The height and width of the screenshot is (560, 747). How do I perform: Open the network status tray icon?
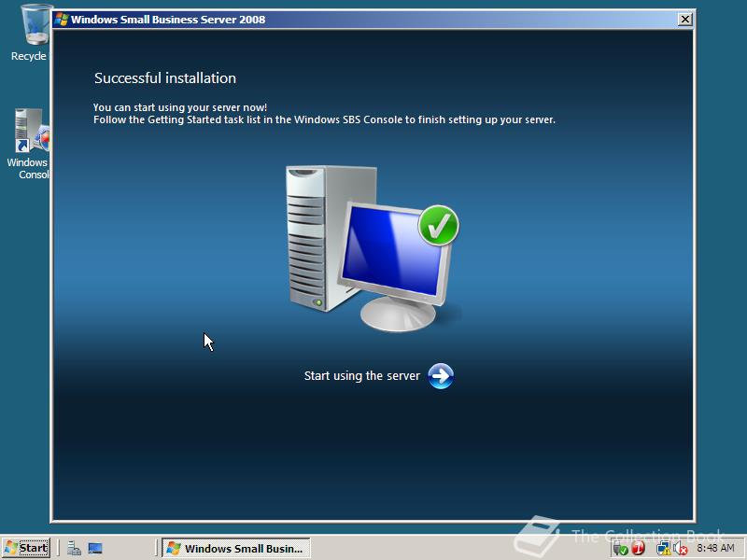click(663, 549)
